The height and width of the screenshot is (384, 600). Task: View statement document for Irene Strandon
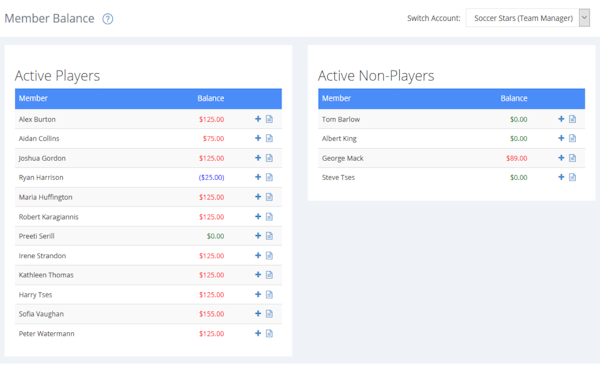click(269, 255)
